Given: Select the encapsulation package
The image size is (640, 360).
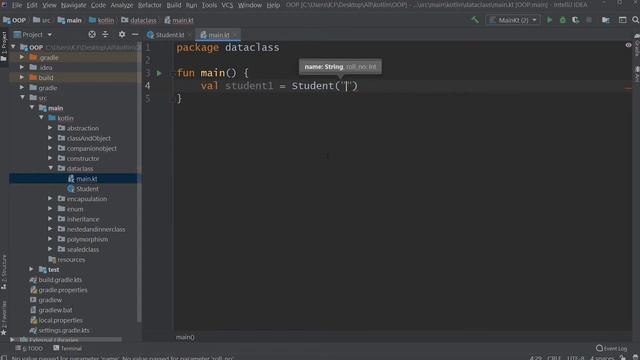Looking at the screenshot, I should (x=87, y=199).
